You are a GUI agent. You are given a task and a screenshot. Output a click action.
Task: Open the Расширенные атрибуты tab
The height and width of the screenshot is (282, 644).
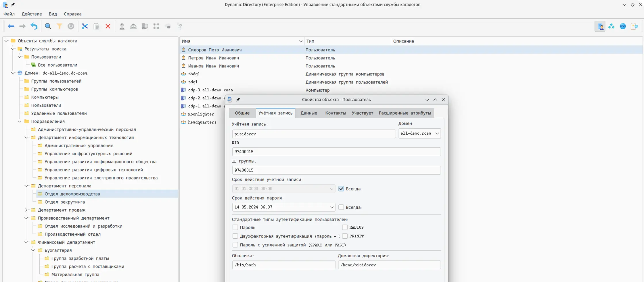tap(405, 113)
